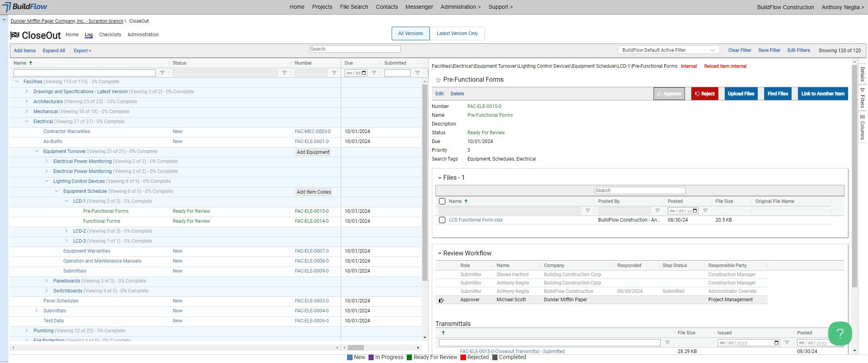Switch to Latest Version Only view

pos(457,33)
